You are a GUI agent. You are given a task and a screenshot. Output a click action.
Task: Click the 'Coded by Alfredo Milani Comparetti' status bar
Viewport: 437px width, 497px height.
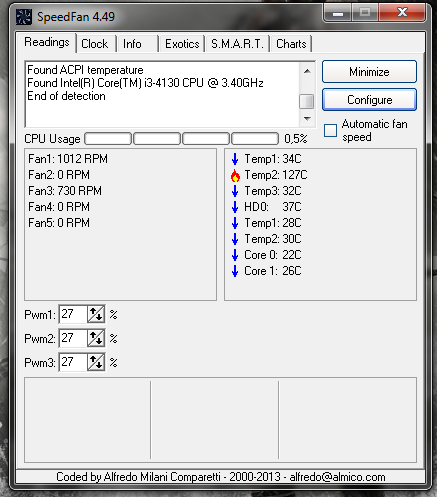point(220,477)
